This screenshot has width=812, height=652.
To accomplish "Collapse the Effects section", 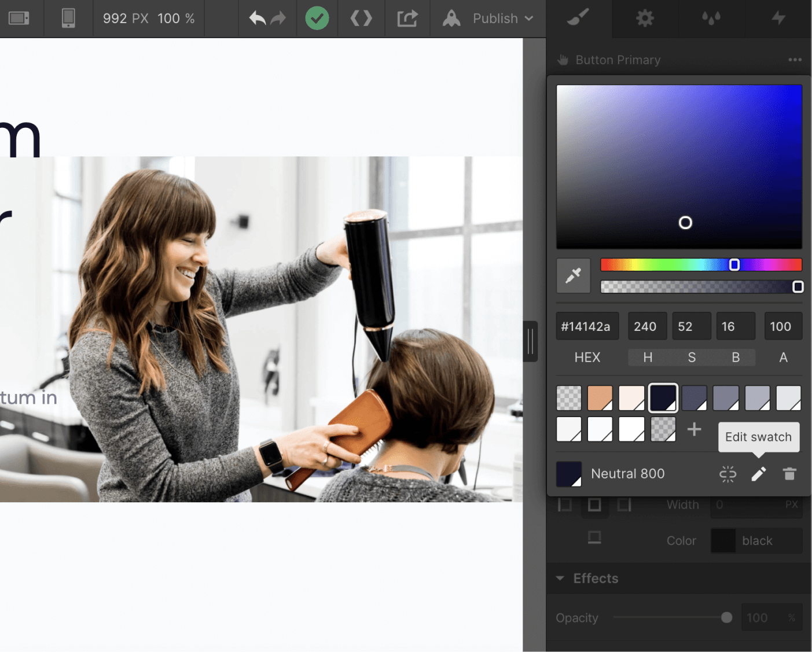I will [560, 578].
